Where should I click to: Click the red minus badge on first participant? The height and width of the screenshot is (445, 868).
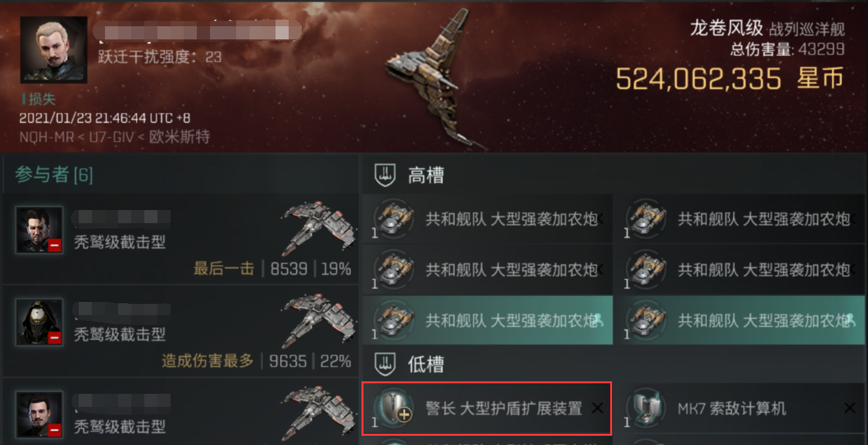[54, 245]
